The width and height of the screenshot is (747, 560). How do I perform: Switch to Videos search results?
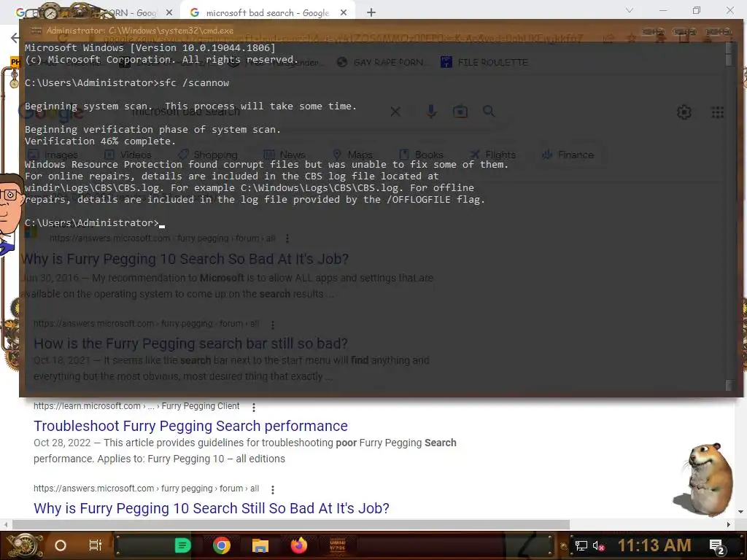[128, 155]
